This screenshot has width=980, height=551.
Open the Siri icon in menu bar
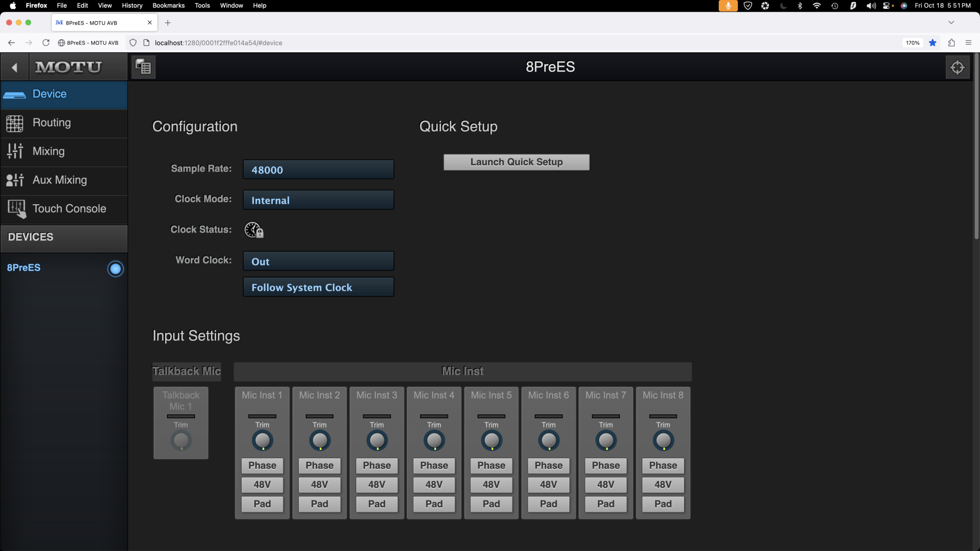click(x=904, y=5)
